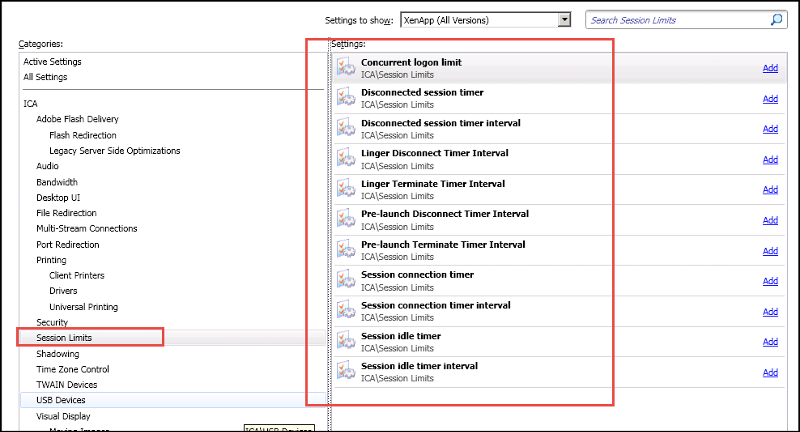Add the Pre-launch Terminate Timer Interval setting
This screenshot has height=432, width=800.
click(x=770, y=250)
